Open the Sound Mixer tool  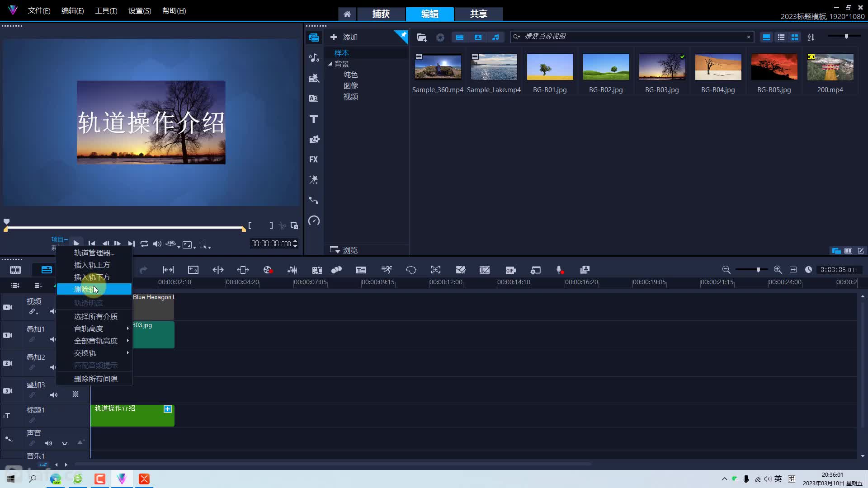pos(292,270)
